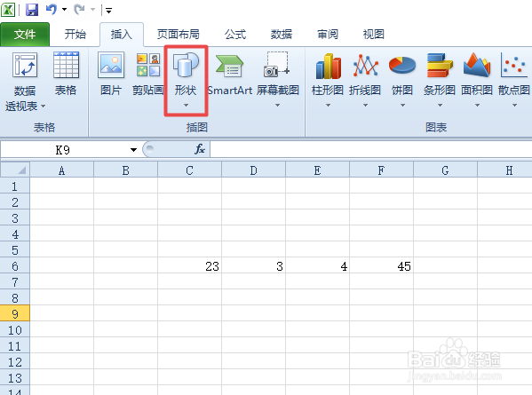The height and width of the screenshot is (395, 532).
Task: Expand the 饼图 dropdown arrow
Action: [x=402, y=106]
